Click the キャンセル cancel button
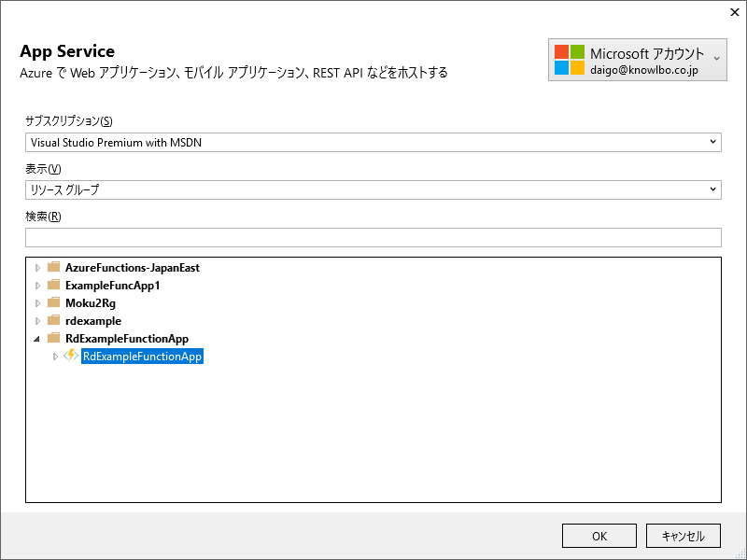Image resolution: width=747 pixels, height=560 pixels. pyautogui.click(x=684, y=536)
